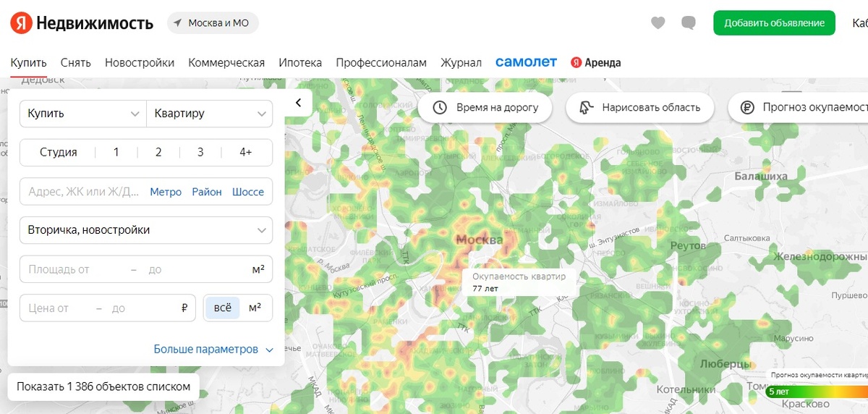Viewport: 868px width, 414px height.
Task: Focus the Цена от input field
Action: click(56, 308)
